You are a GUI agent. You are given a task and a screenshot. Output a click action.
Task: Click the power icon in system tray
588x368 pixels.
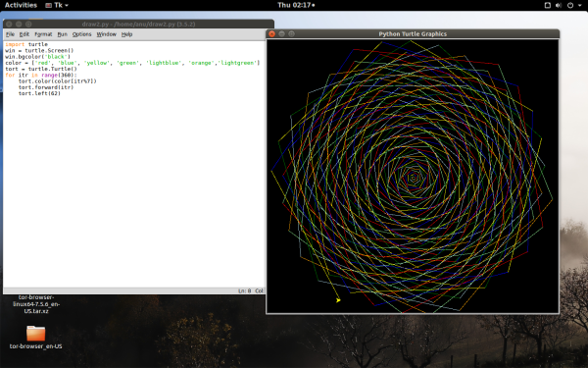point(570,5)
